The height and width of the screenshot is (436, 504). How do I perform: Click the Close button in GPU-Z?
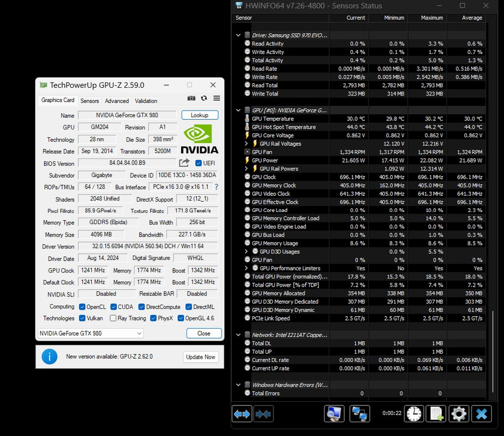click(x=204, y=333)
